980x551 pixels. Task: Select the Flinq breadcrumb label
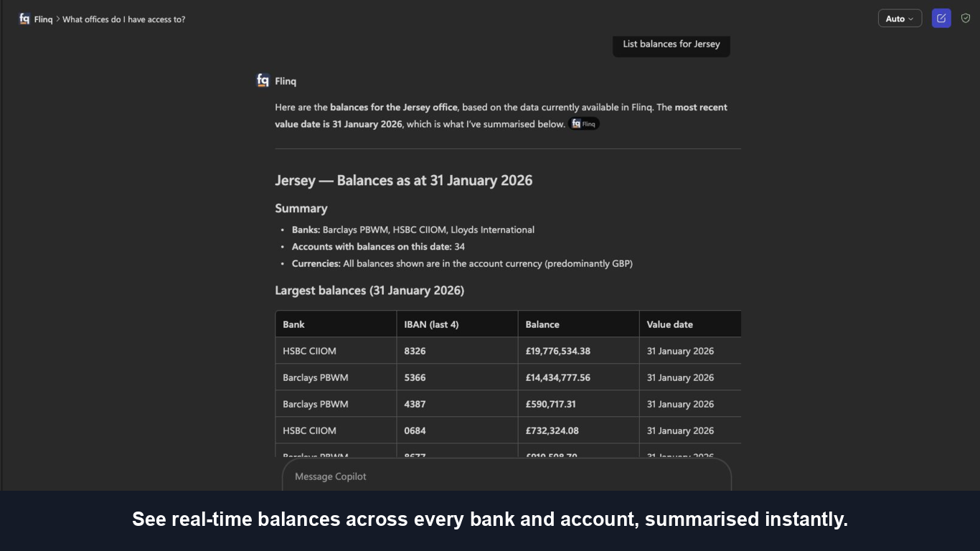click(43, 19)
